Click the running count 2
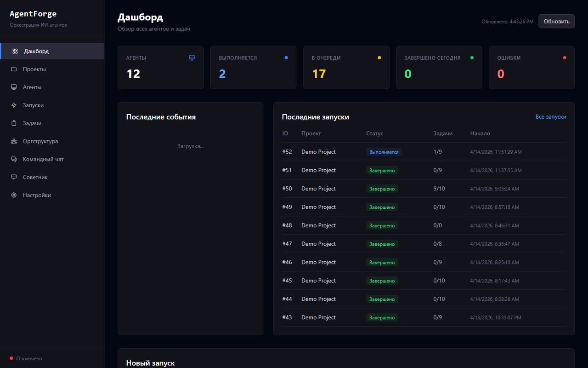The width and height of the screenshot is (588, 368). click(222, 74)
